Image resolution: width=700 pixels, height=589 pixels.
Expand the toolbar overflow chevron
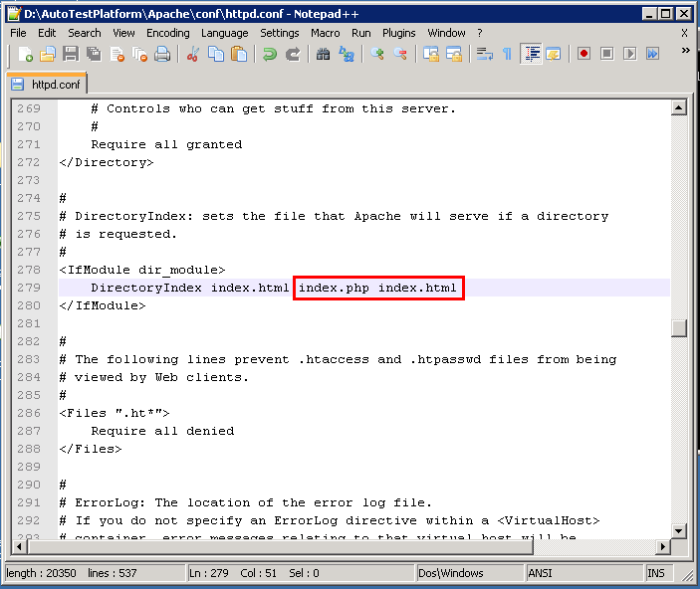pyautogui.click(x=685, y=51)
